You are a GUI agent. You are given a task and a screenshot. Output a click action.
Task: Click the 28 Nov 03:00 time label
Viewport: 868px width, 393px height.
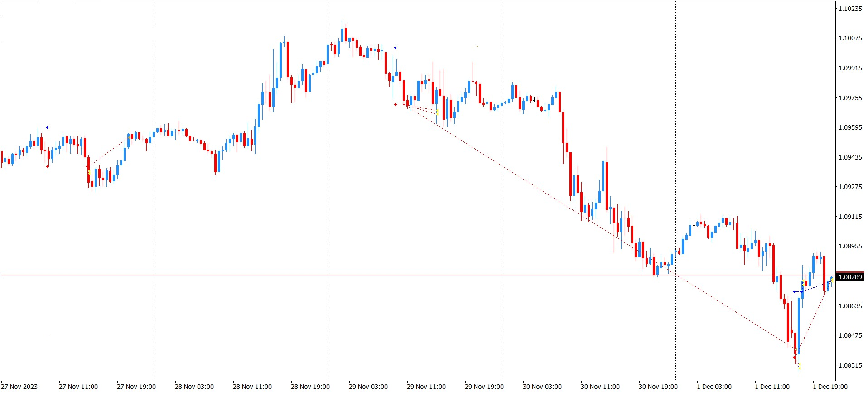point(194,387)
